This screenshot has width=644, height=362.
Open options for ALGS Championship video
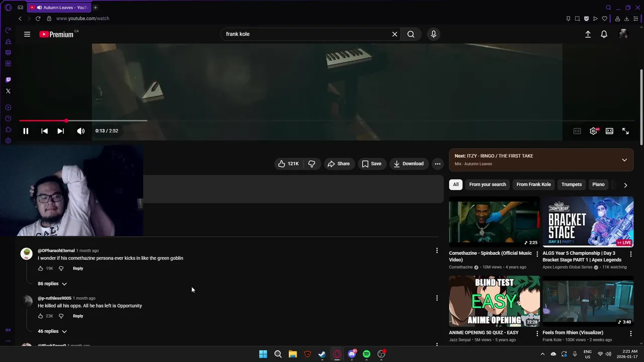630,254
